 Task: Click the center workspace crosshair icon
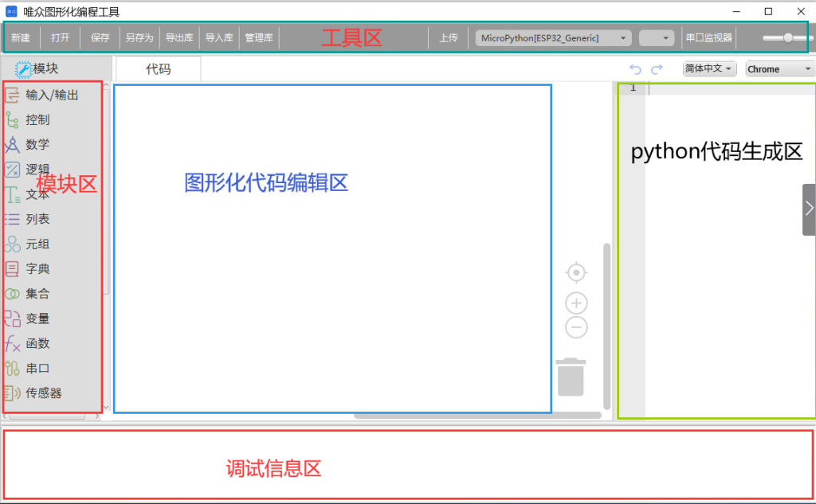[576, 273]
